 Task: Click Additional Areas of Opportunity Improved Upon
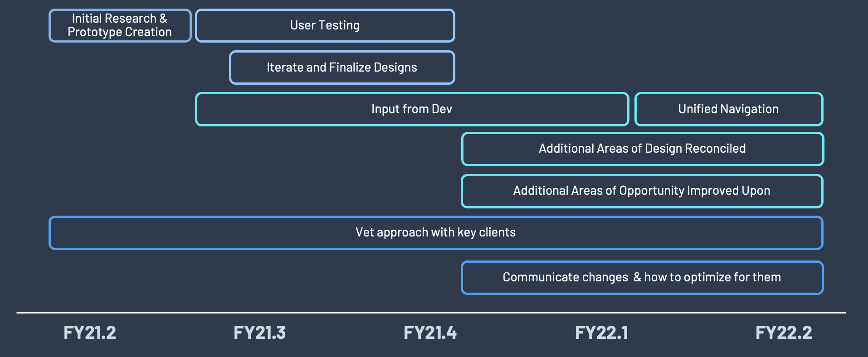click(642, 191)
